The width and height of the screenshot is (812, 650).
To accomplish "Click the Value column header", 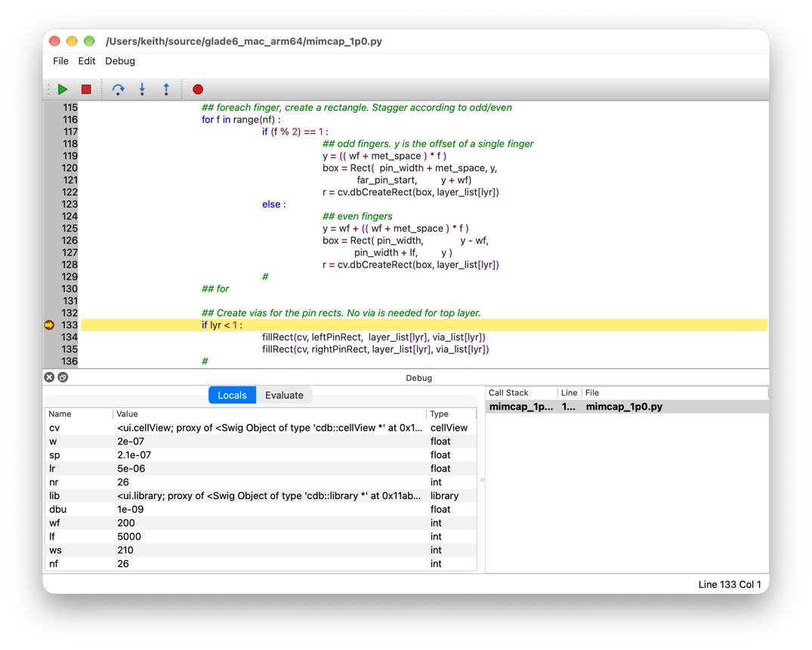I will point(270,413).
